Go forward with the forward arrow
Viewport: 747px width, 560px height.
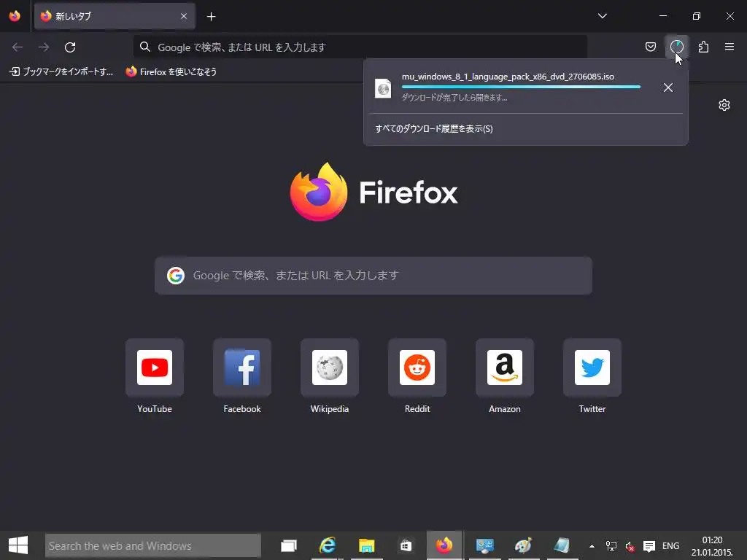[44, 47]
